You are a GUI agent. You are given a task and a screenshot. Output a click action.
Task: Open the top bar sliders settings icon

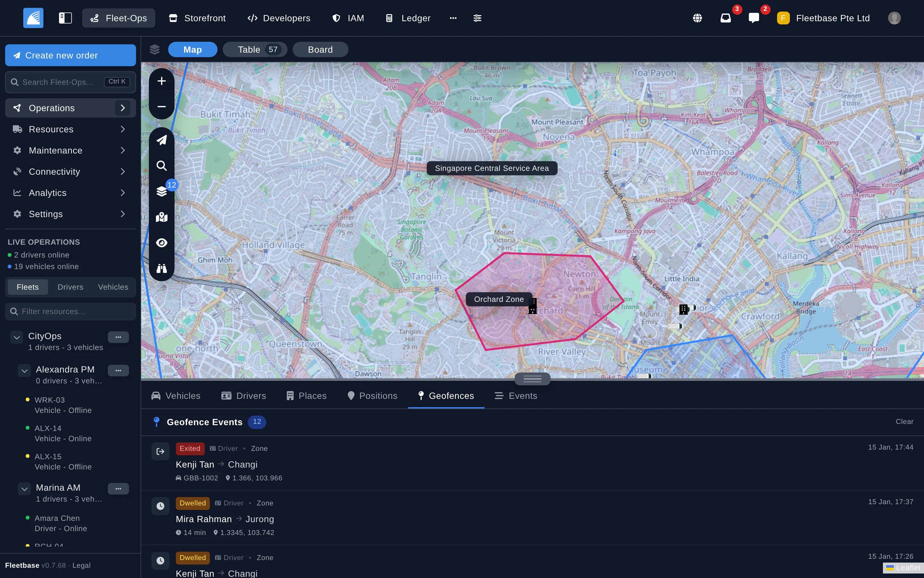[x=477, y=18]
